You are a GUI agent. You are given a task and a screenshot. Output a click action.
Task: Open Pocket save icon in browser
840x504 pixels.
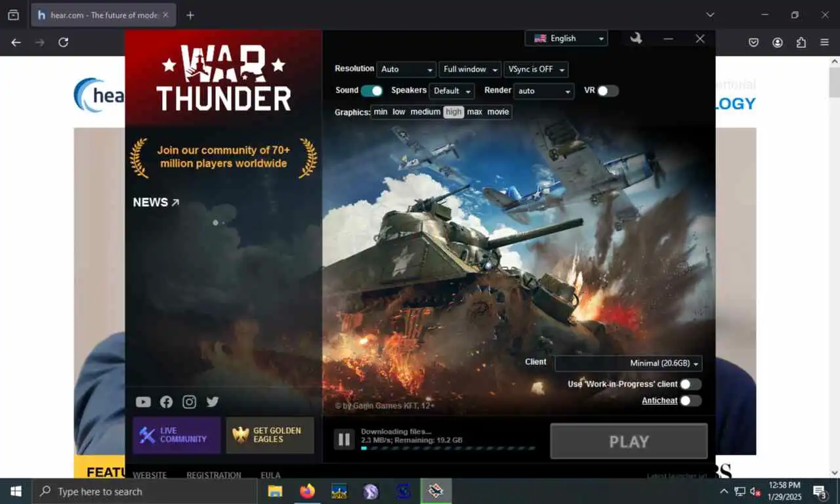click(754, 42)
